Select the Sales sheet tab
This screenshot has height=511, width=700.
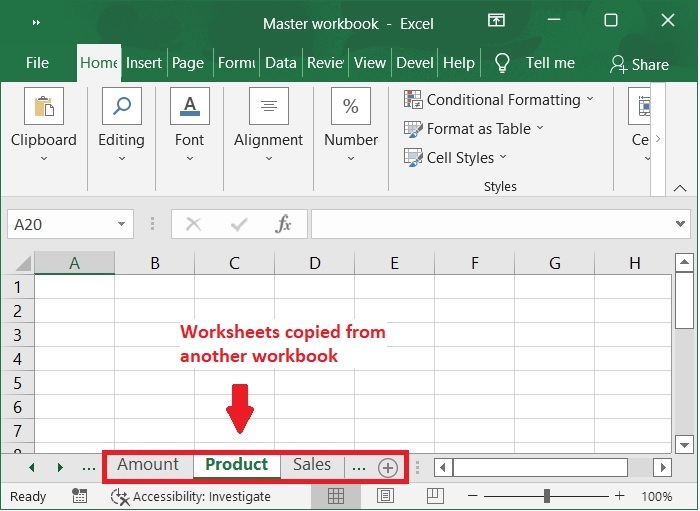pos(312,465)
